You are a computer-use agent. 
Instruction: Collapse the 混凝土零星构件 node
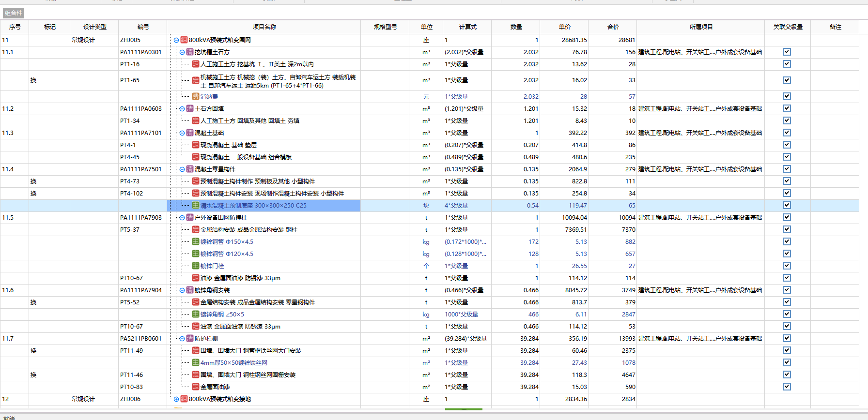coord(182,169)
